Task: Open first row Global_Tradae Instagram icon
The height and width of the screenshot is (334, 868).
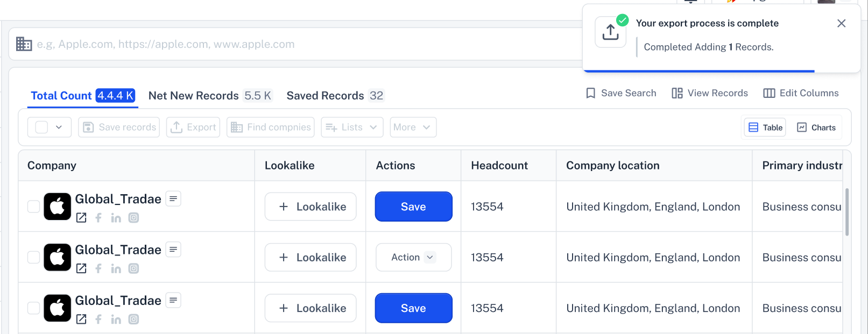Action: point(133,218)
